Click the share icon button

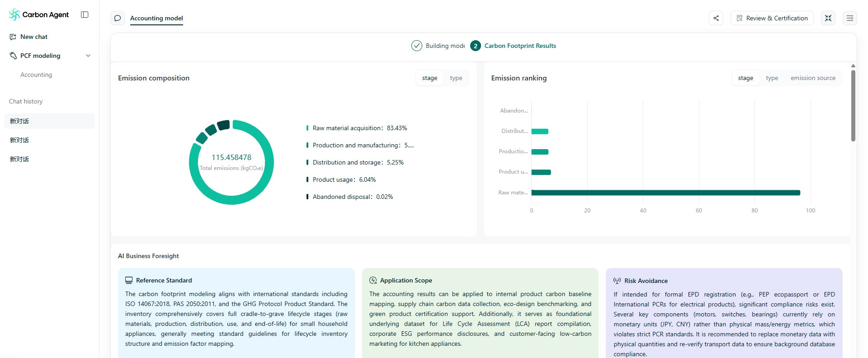tap(716, 18)
